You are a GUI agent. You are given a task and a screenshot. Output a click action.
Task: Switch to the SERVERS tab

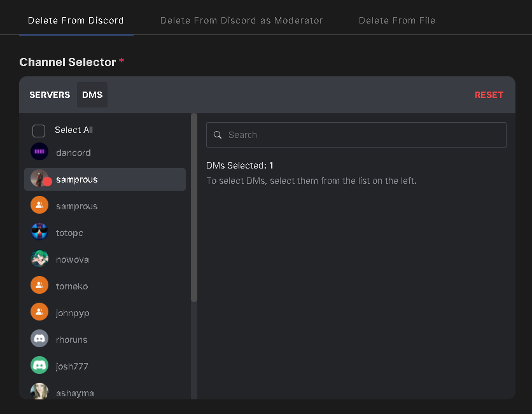[x=50, y=95]
